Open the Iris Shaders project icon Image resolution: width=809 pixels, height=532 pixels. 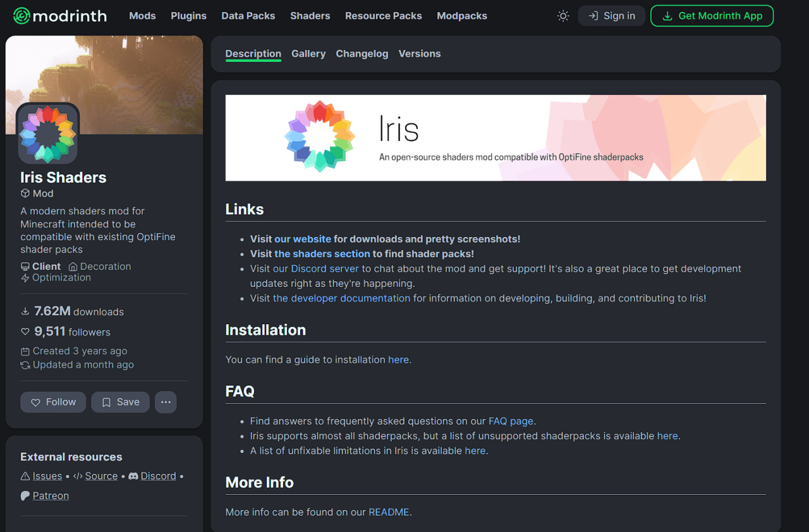coord(48,134)
